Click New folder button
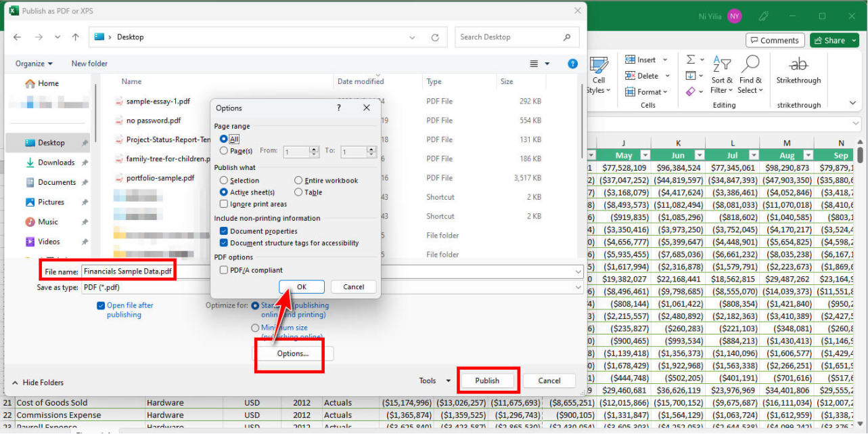Image resolution: width=868 pixels, height=434 pixels. tap(89, 64)
